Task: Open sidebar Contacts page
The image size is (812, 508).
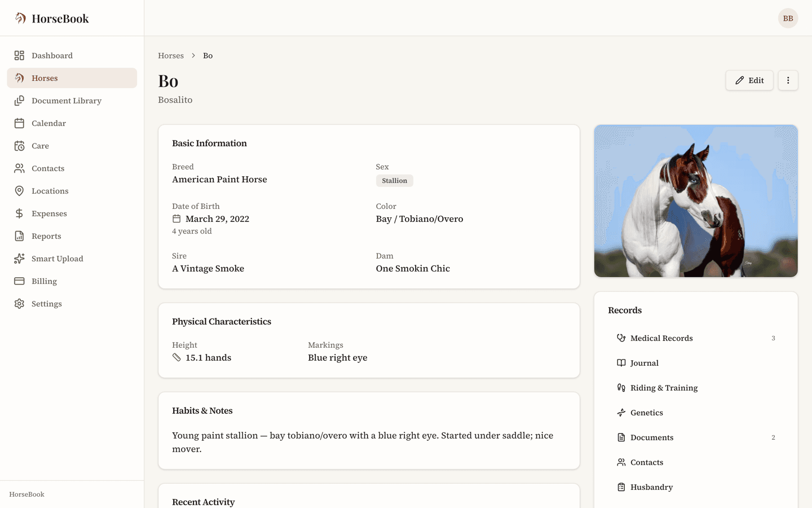Action: click(72, 168)
